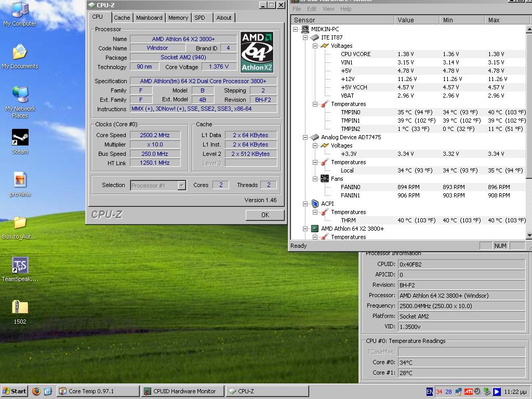Click the Core #0 temperature field in Core Temp

coord(461,362)
